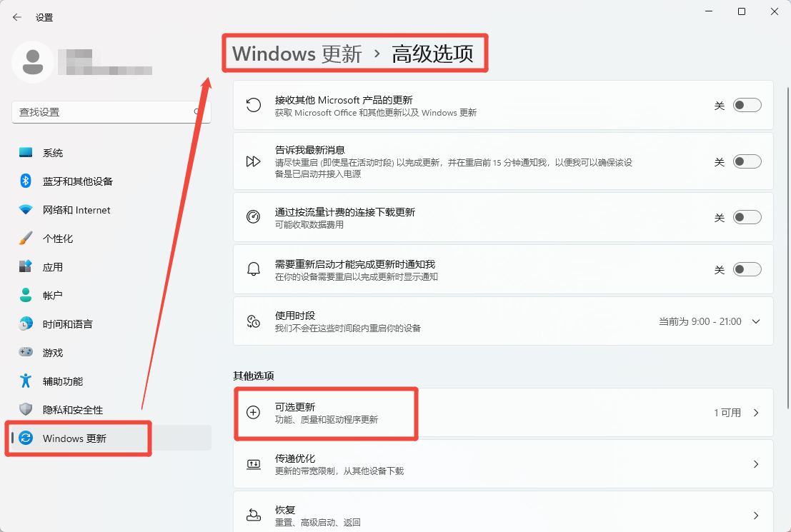The image size is (791, 532).
Task: Open 恢复 via its right chevron
Action: point(756,516)
